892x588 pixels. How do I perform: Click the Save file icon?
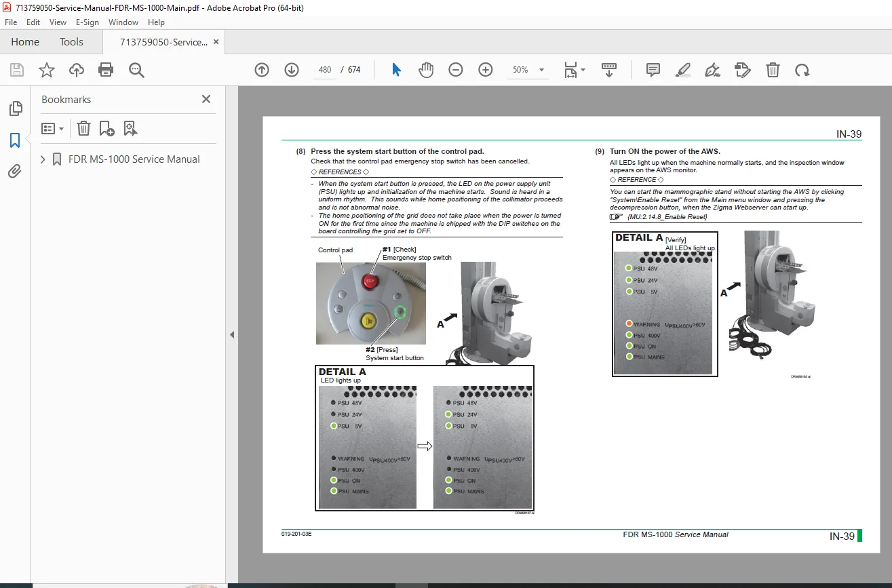[17, 70]
